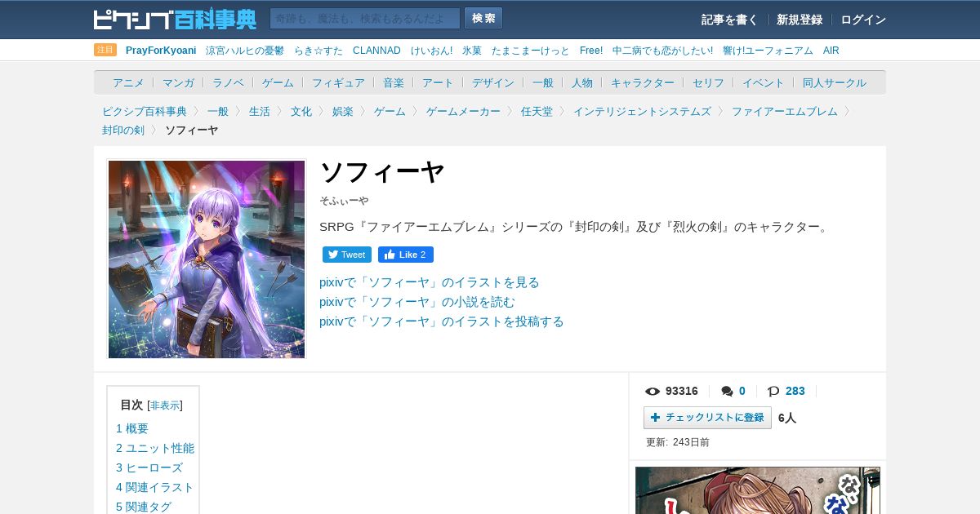Jump to section 4 関連イラスト
This screenshot has width=980, height=514.
(155, 487)
